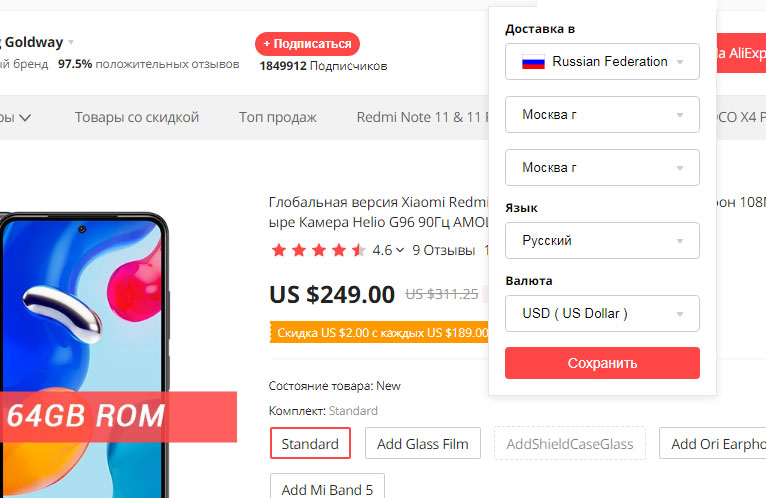Choose the Add Glass Film option
Viewport: 766px width, 498px height.
423,443
